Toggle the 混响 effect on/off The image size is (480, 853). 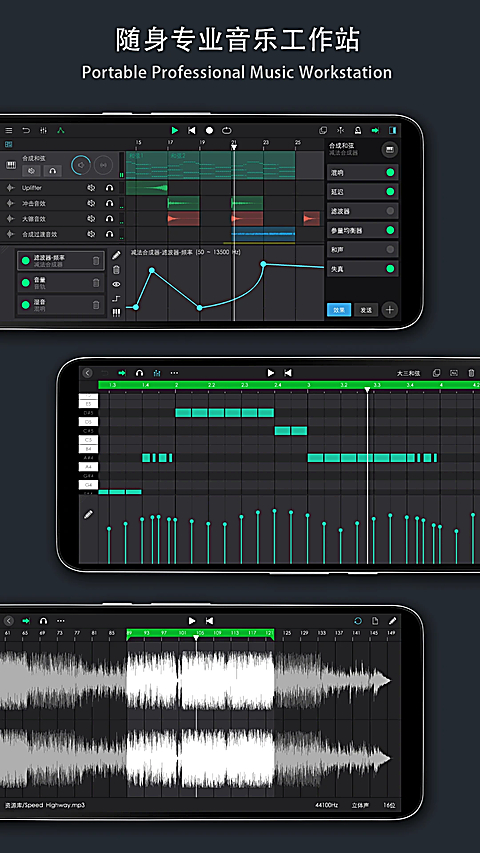pos(390,172)
